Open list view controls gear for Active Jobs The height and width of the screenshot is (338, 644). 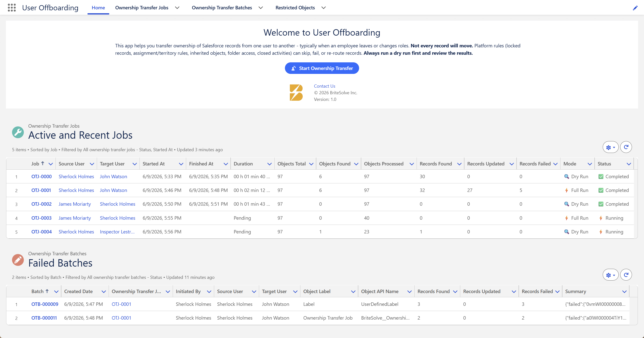(611, 147)
